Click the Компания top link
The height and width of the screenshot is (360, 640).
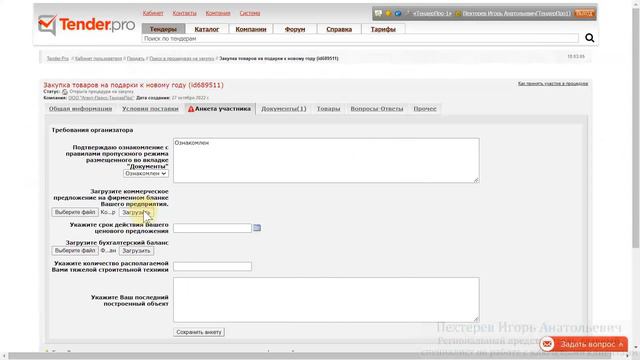pyautogui.click(x=218, y=13)
